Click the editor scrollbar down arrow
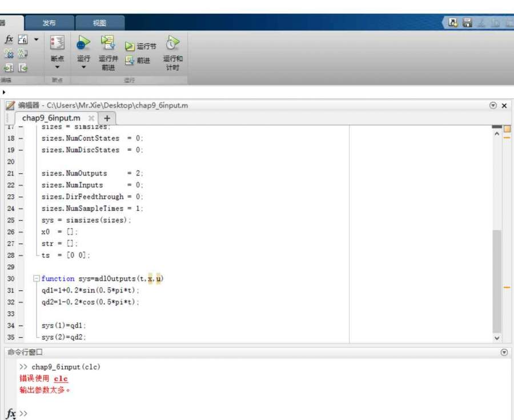Screen dimensions: 514x420 497,338
